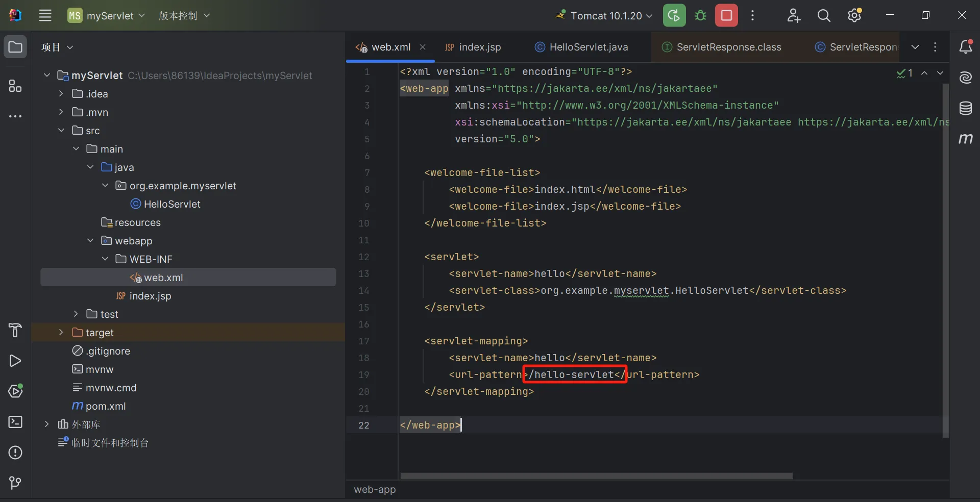This screenshot has width=980, height=502.
Task: Open editor tab options menu
Action: [935, 47]
